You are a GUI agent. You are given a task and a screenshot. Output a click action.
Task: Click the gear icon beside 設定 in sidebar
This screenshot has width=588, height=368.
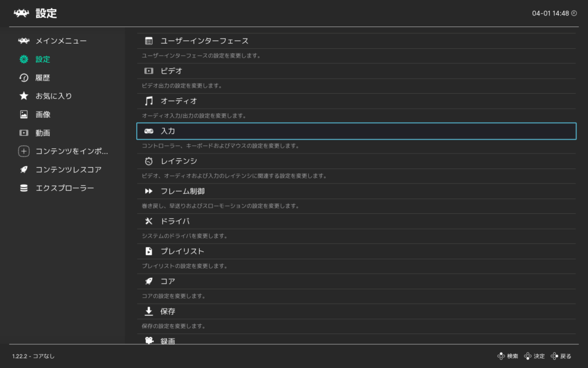(24, 59)
